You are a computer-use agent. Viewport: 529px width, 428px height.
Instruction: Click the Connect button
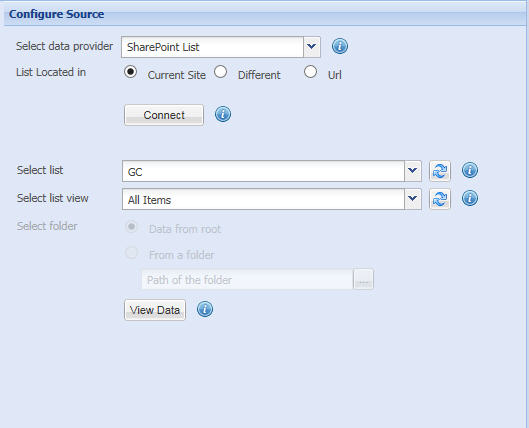pyautogui.click(x=164, y=115)
